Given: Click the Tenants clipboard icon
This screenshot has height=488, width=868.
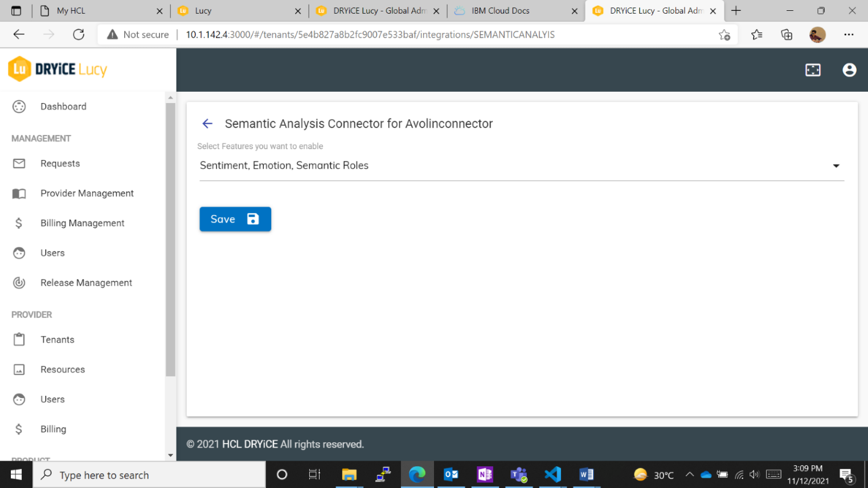Looking at the screenshot, I should pos(19,340).
